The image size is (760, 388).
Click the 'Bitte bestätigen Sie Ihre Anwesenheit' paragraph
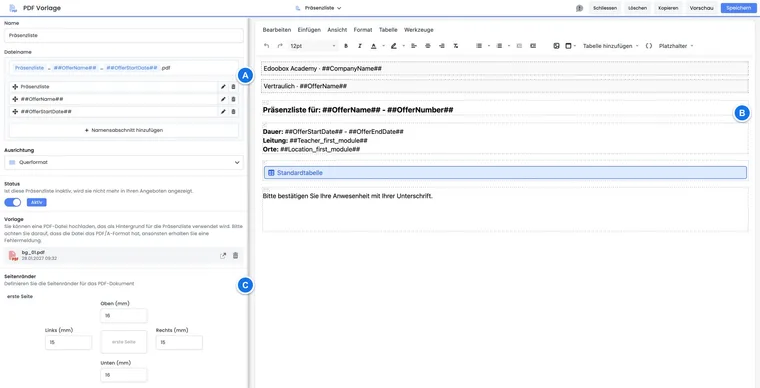(347, 196)
